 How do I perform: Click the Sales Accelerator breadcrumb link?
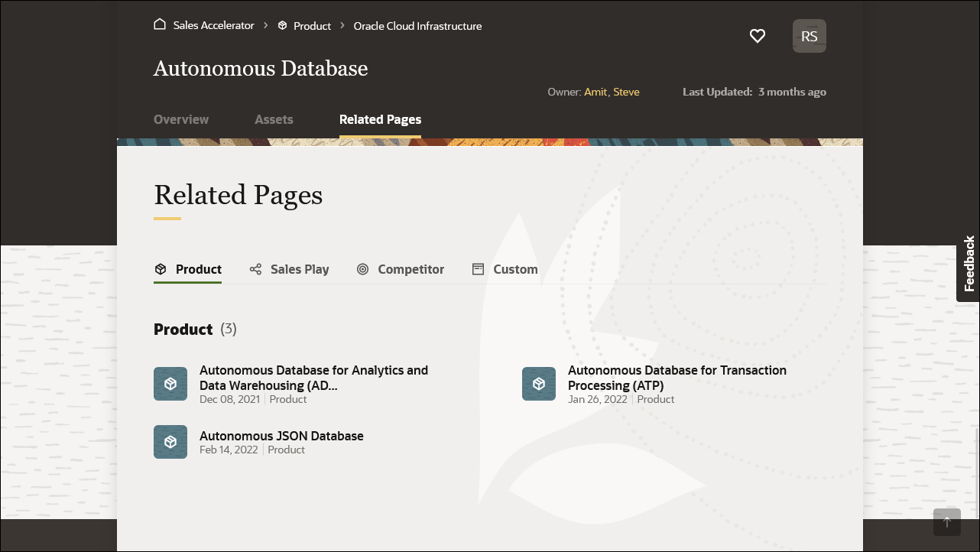(x=213, y=25)
